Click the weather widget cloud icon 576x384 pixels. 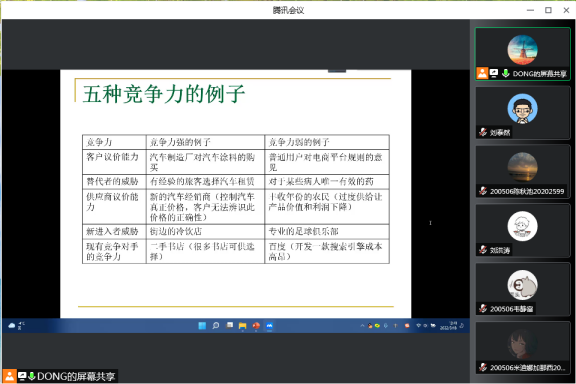pyautogui.click(x=12, y=325)
